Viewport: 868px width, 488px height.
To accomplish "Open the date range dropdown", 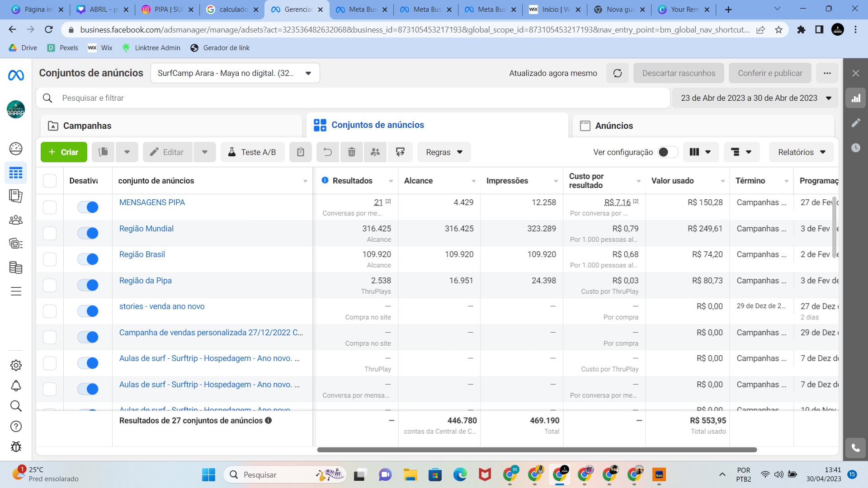I will click(x=755, y=98).
